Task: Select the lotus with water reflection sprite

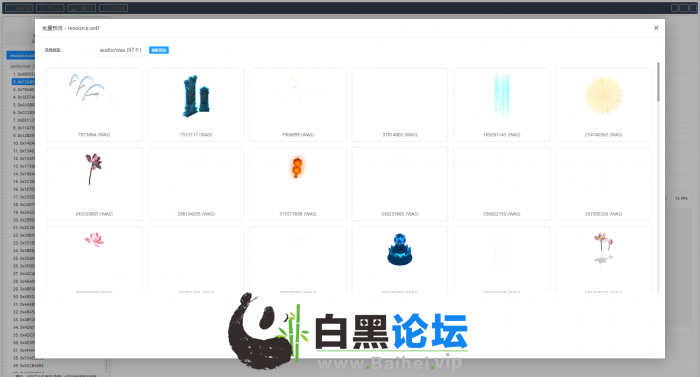Action: tap(604, 260)
